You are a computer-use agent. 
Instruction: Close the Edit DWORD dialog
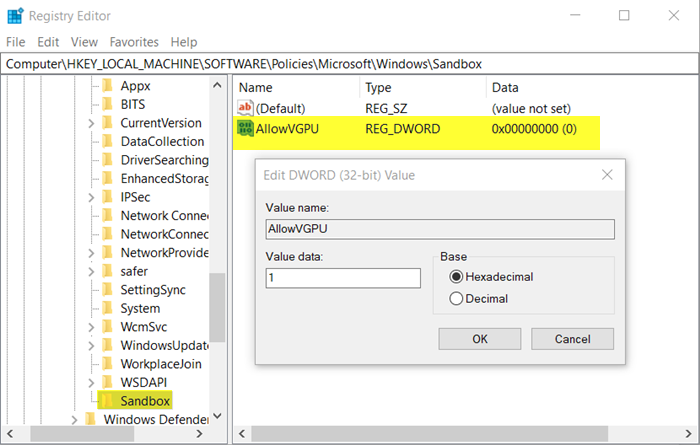(607, 175)
